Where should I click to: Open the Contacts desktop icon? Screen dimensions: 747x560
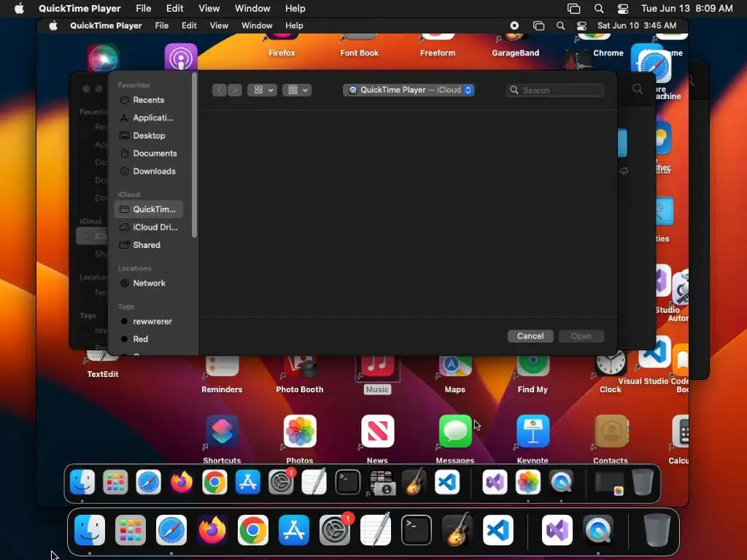[x=611, y=432]
